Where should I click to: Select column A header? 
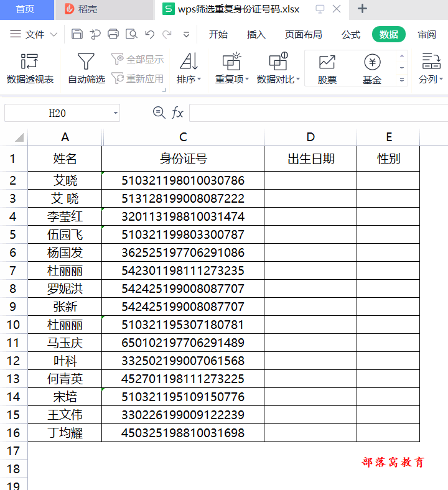[x=65, y=137]
